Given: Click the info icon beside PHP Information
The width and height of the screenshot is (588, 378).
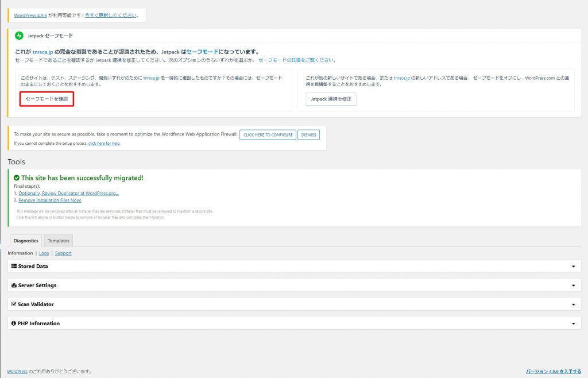Looking at the screenshot, I should pos(14,323).
